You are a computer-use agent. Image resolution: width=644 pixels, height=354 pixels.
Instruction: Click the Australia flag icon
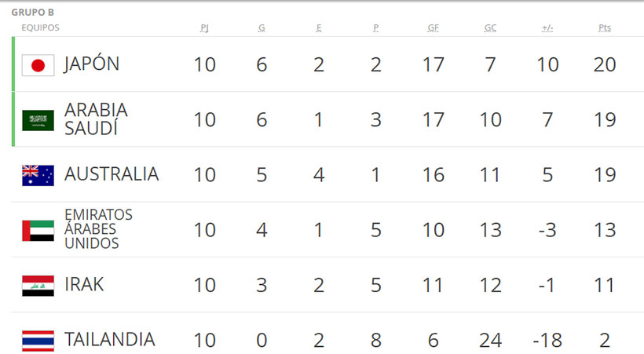pos(38,175)
